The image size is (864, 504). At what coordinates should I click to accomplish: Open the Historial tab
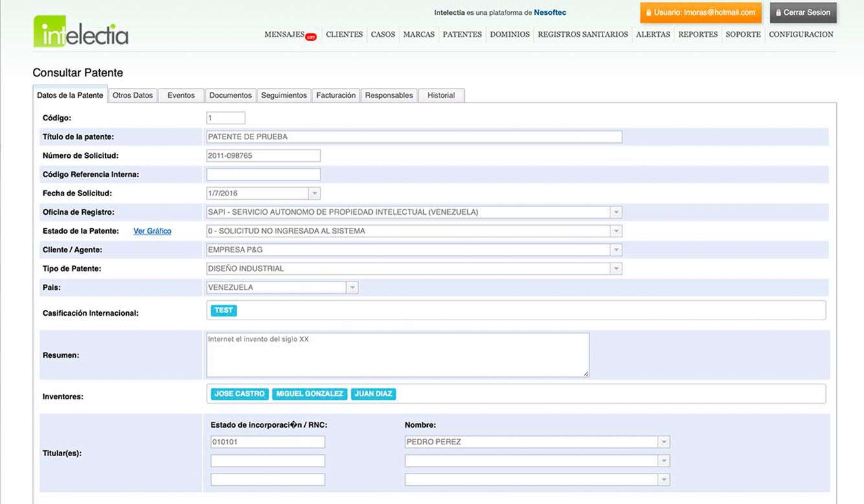point(441,95)
